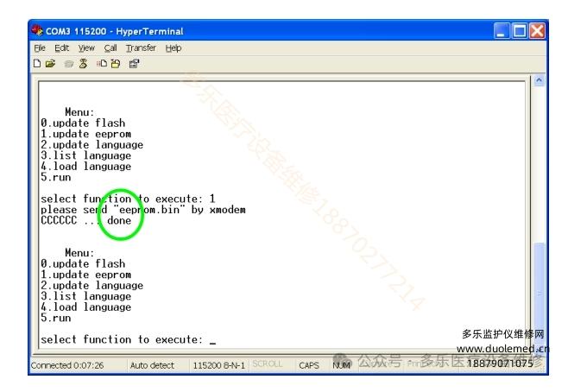Click the HyperTerminal title bar app icon
Image resolution: width=568 pixels, height=392 pixels.
pyautogui.click(x=37, y=31)
